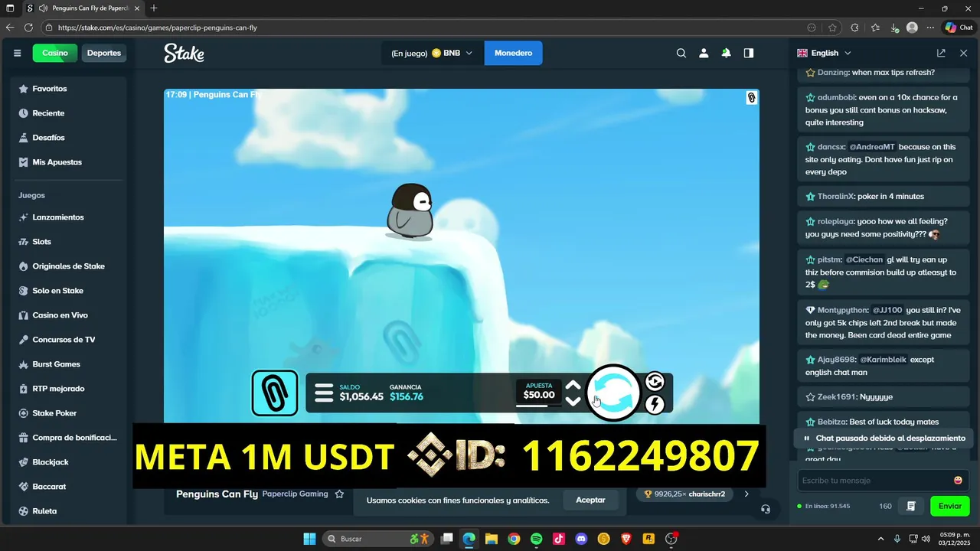Open Chrome from the taskbar

point(514,539)
